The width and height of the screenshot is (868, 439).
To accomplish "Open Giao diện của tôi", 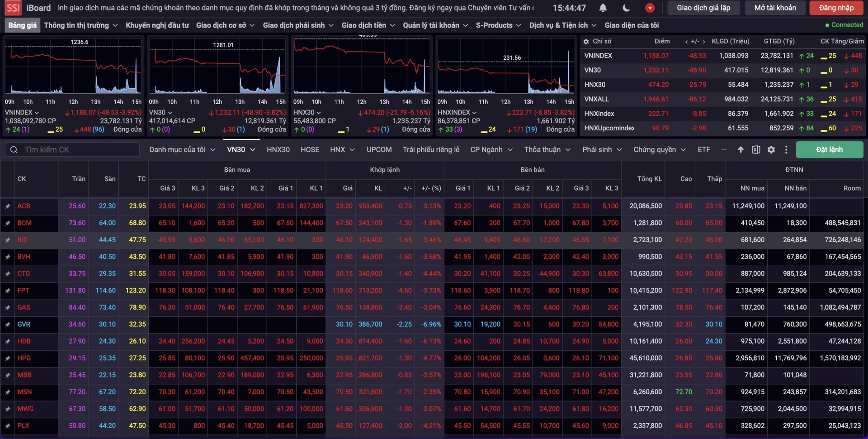I will [632, 25].
